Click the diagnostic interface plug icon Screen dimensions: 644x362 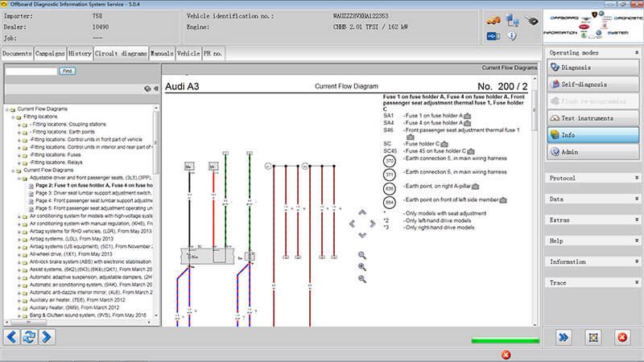pos(531,20)
